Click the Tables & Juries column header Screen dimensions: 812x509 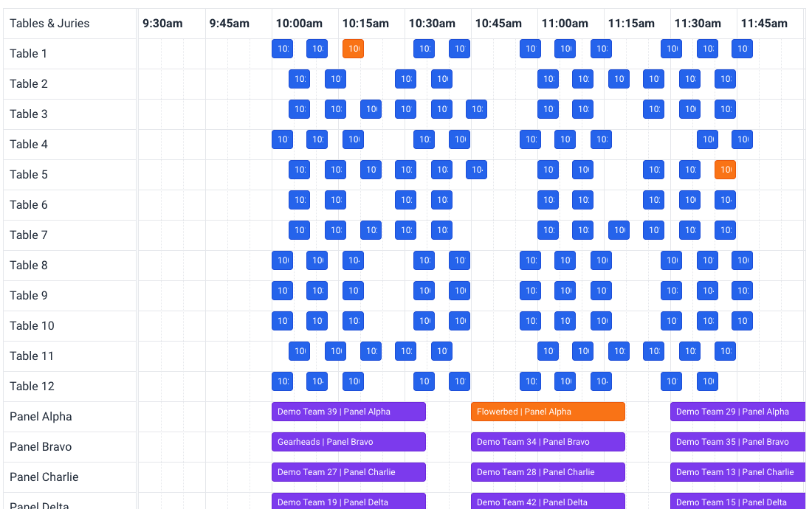click(x=49, y=24)
